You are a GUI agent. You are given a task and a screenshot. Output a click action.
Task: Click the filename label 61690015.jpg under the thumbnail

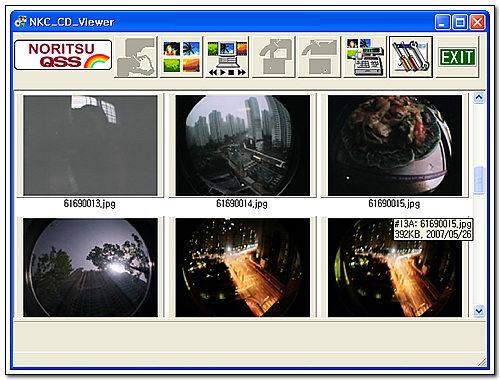point(394,203)
